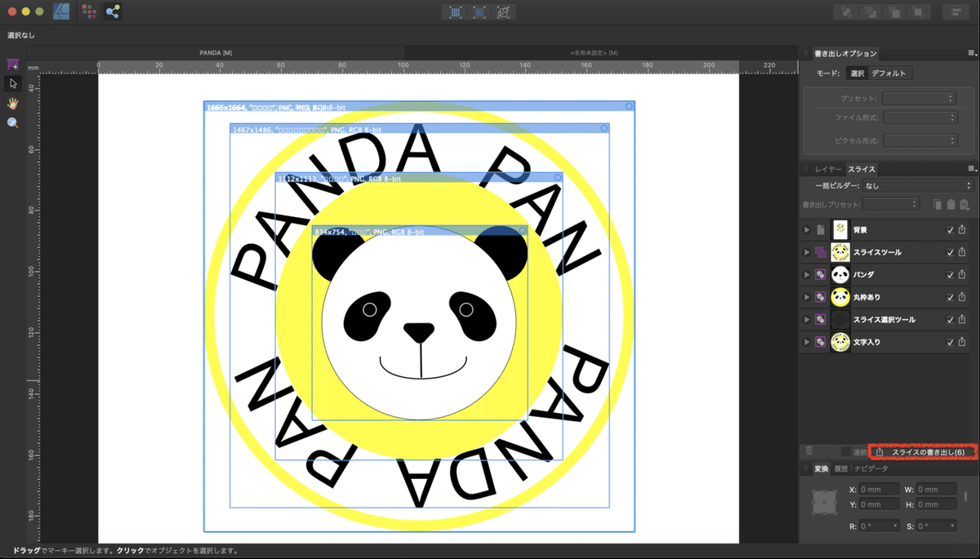The image size is (980, 559).
Task: Click the copy export preset icon
Action: [938, 204]
